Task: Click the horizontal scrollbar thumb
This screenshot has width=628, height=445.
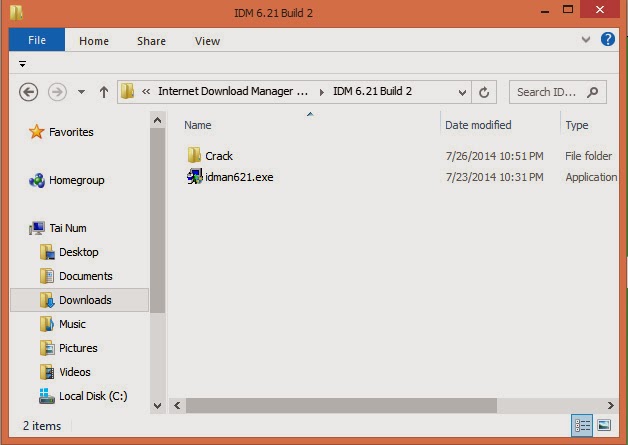Action: point(341,405)
